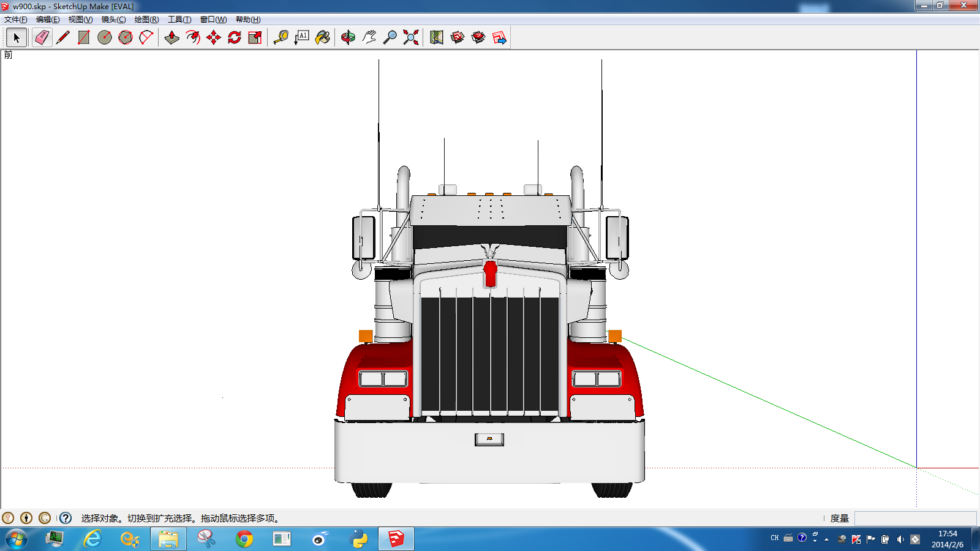This screenshot has width=980, height=551.
Task: Choose the Paint Bucket tool
Action: click(323, 38)
